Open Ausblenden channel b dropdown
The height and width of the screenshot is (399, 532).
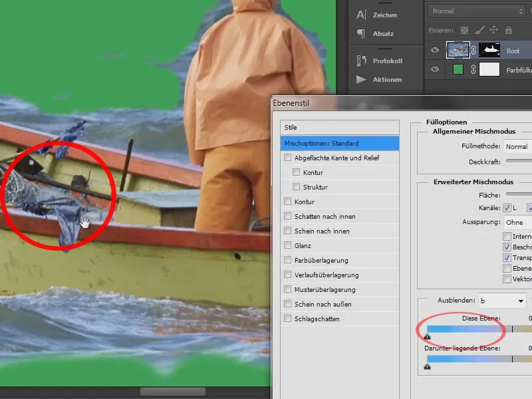tap(502, 301)
